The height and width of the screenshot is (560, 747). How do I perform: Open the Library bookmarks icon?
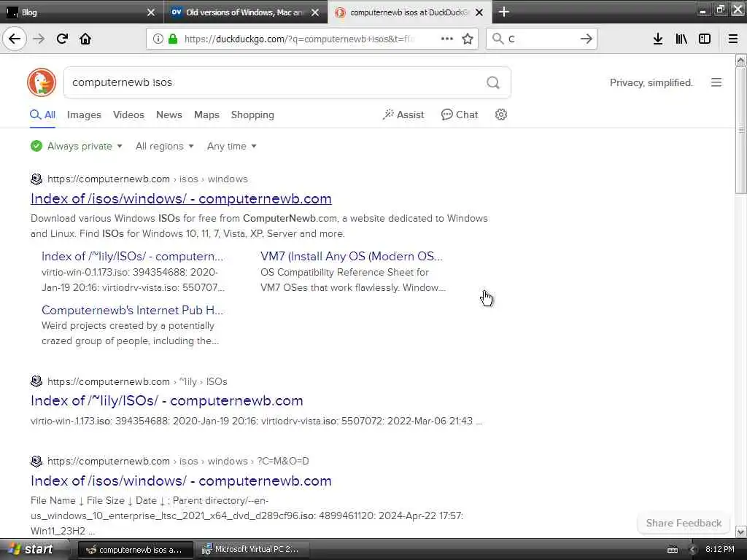(681, 39)
